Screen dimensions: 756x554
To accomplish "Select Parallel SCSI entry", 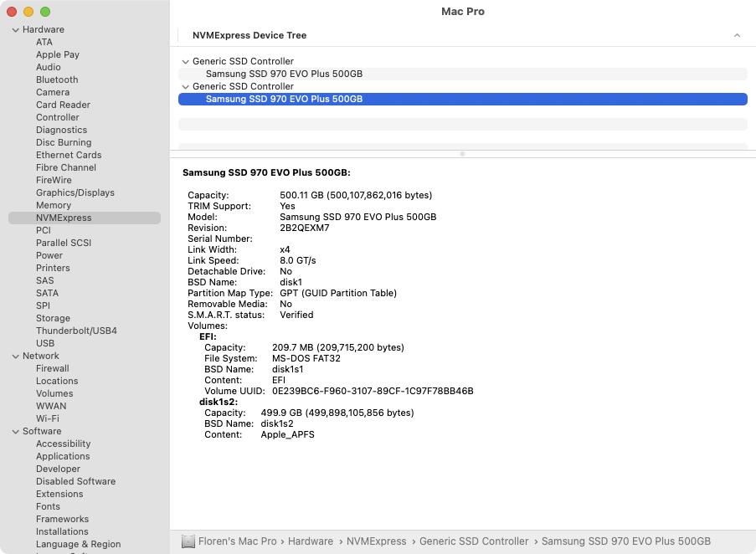I will click(64, 243).
